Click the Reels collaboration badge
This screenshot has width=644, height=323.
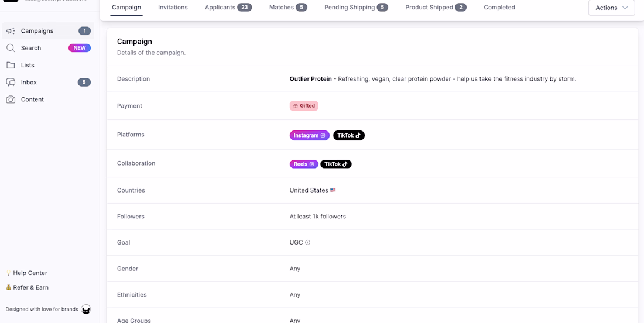304,164
